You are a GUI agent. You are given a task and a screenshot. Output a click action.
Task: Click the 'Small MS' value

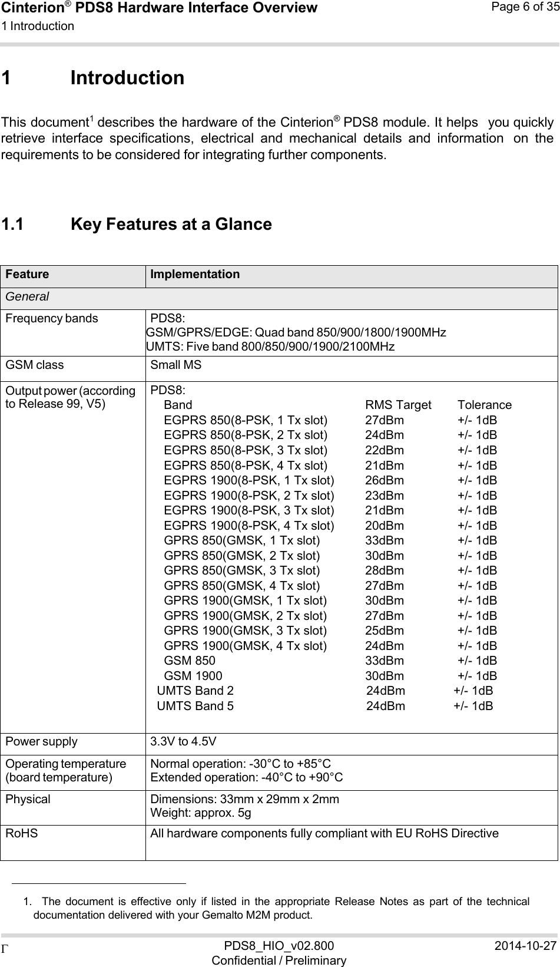point(176,365)
